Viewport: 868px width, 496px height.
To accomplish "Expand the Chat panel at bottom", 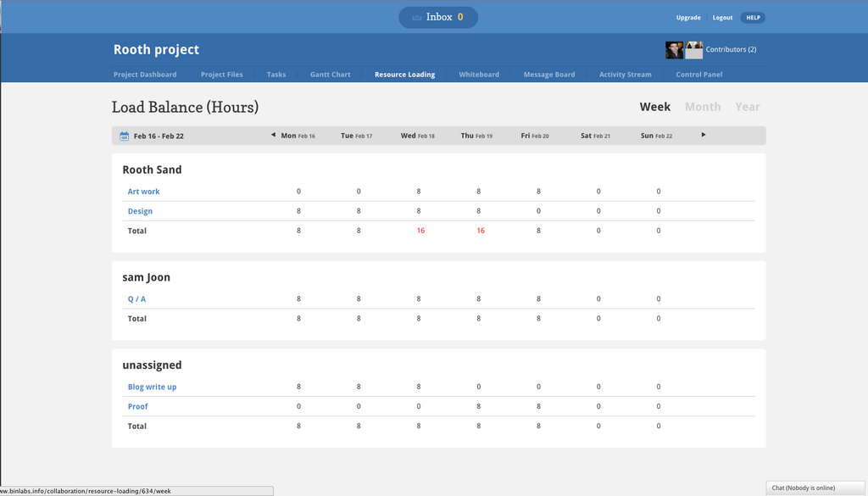I will [x=816, y=488].
